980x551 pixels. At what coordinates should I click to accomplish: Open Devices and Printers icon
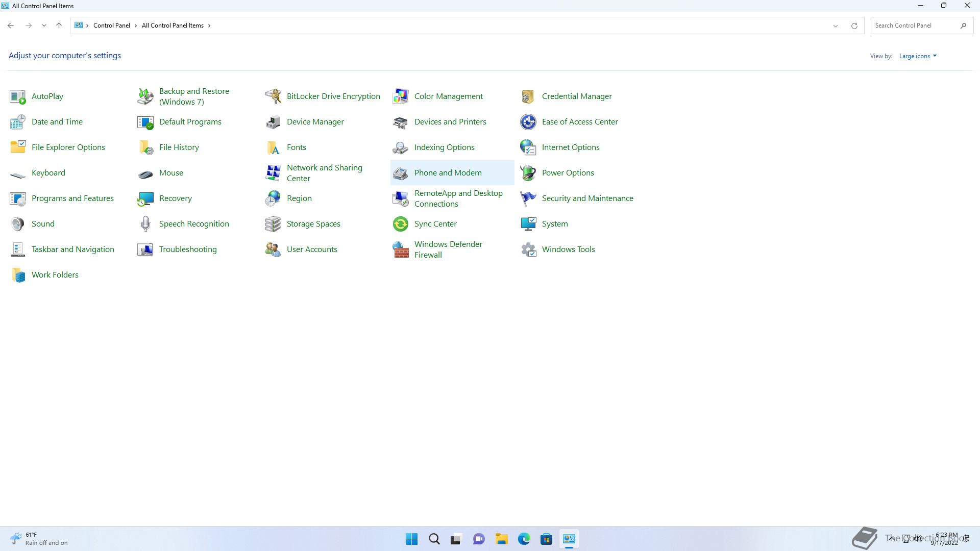pyautogui.click(x=401, y=122)
